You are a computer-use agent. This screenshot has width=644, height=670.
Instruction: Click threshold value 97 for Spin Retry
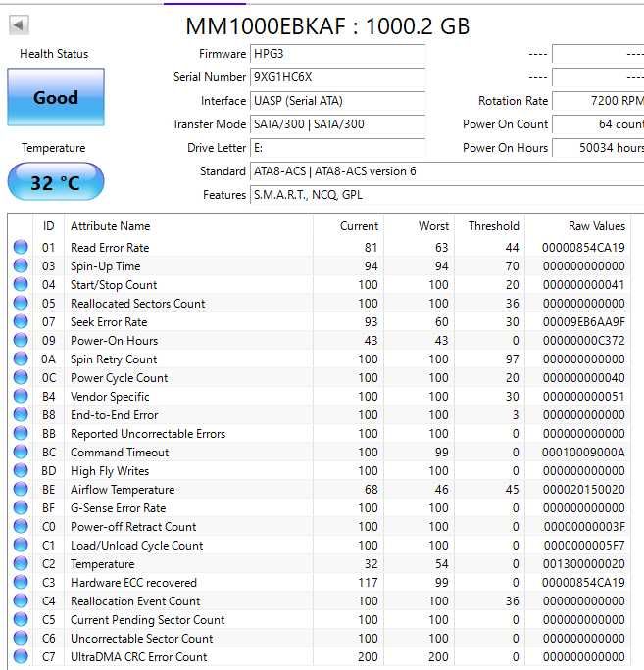click(x=512, y=359)
